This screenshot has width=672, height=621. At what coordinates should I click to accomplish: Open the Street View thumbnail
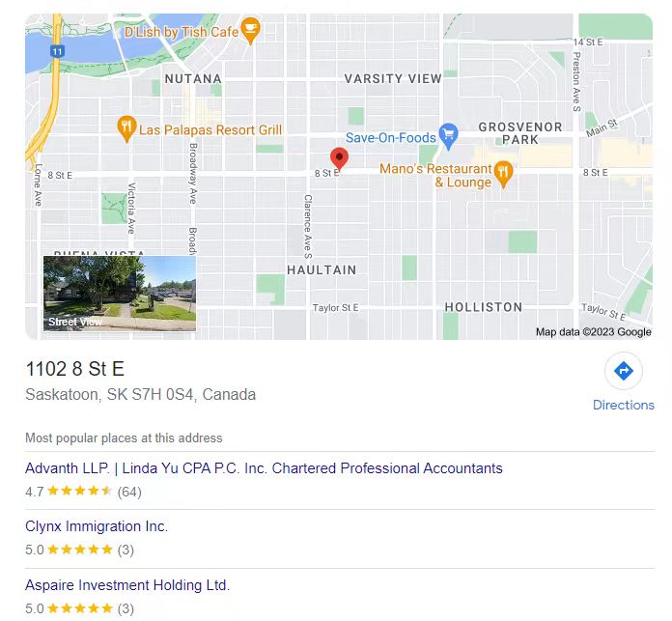coord(120,294)
